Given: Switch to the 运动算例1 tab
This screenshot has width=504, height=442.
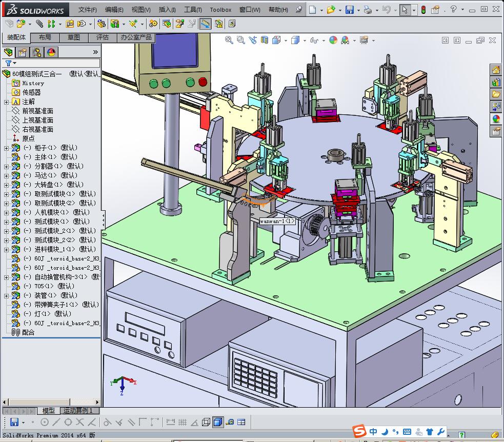Looking at the screenshot, I should pos(78,411).
